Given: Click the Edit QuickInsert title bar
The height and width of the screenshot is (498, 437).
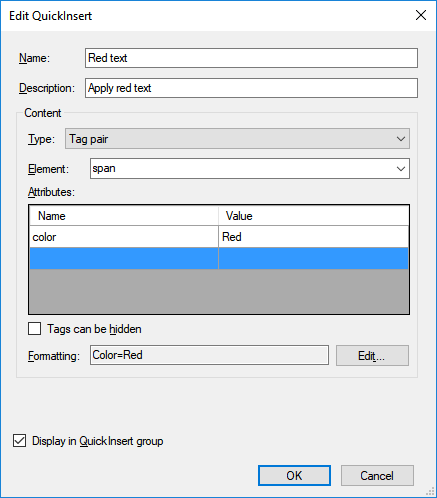Looking at the screenshot, I should click(x=207, y=16).
